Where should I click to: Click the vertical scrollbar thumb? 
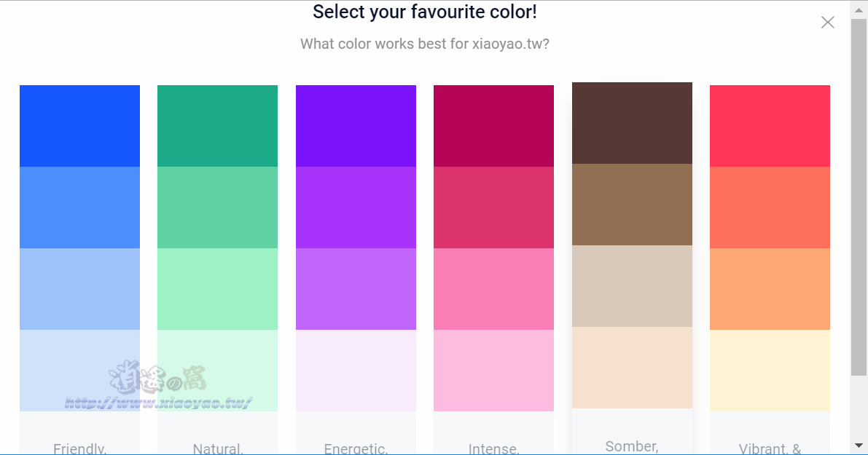[x=859, y=197]
